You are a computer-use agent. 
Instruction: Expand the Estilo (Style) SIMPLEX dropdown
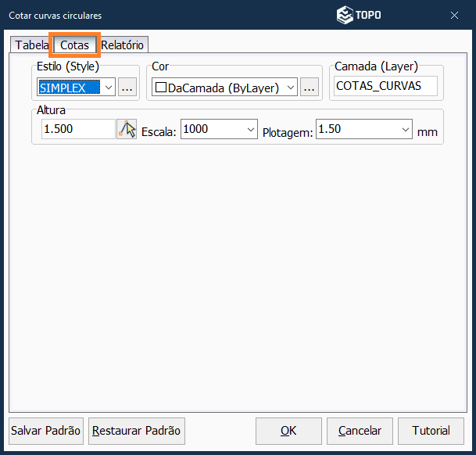click(108, 88)
